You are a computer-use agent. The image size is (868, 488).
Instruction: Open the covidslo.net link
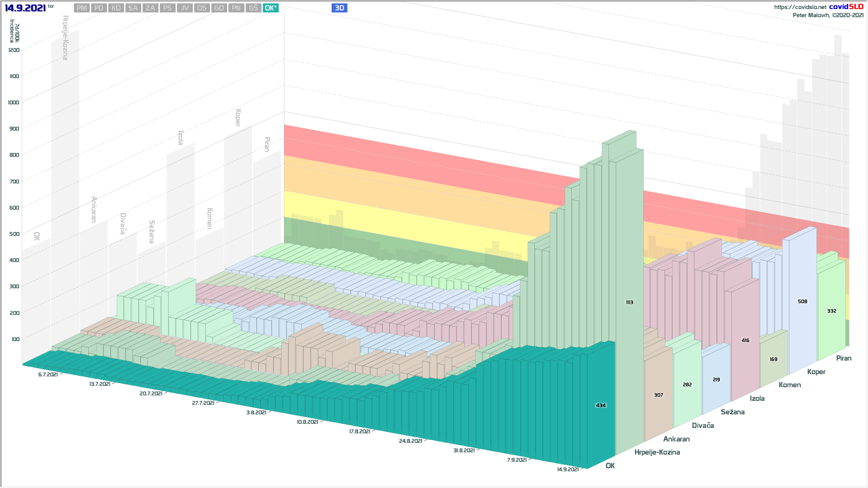point(800,7)
